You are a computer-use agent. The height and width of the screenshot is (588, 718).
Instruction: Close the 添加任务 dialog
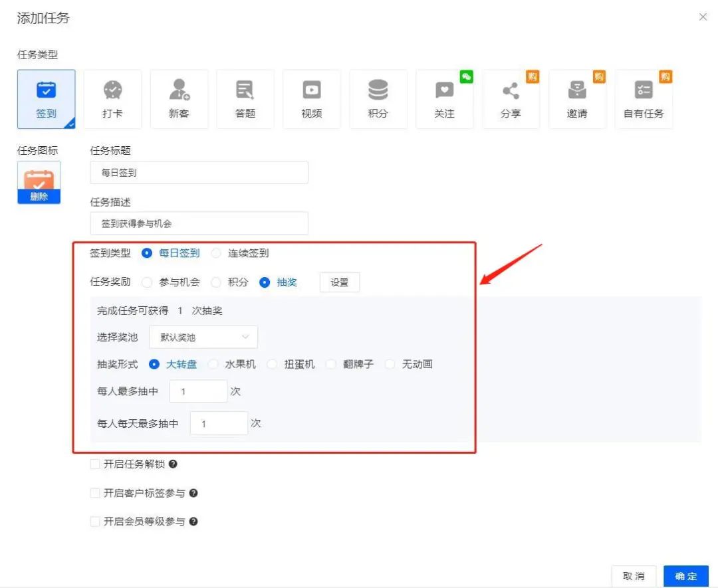click(703, 17)
